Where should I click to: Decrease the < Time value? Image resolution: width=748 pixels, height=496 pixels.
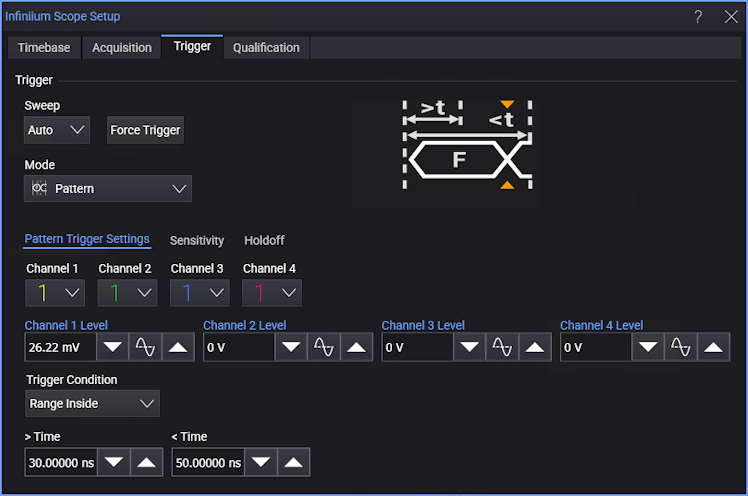(261, 462)
